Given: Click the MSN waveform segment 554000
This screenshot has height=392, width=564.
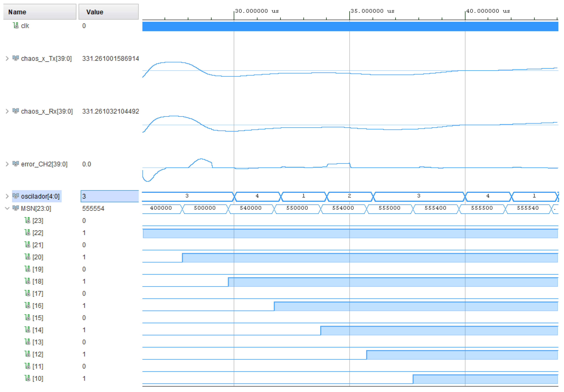Looking at the screenshot, I should 343,208.
